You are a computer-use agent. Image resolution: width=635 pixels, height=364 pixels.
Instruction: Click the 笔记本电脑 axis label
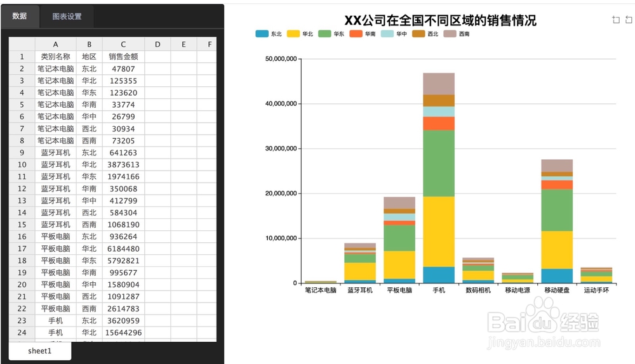[321, 290]
